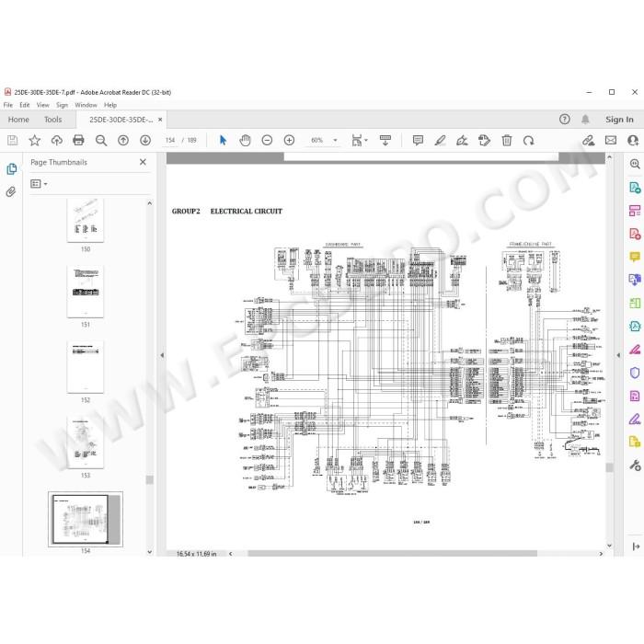Viewport: 644px width, 644px height.
Task: Open the Find text magnifier
Action: 101,141
